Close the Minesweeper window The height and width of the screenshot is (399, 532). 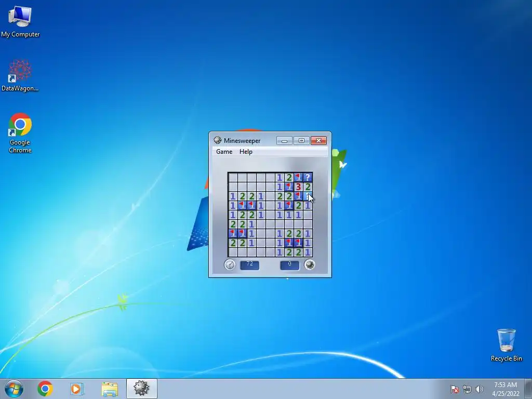318,140
